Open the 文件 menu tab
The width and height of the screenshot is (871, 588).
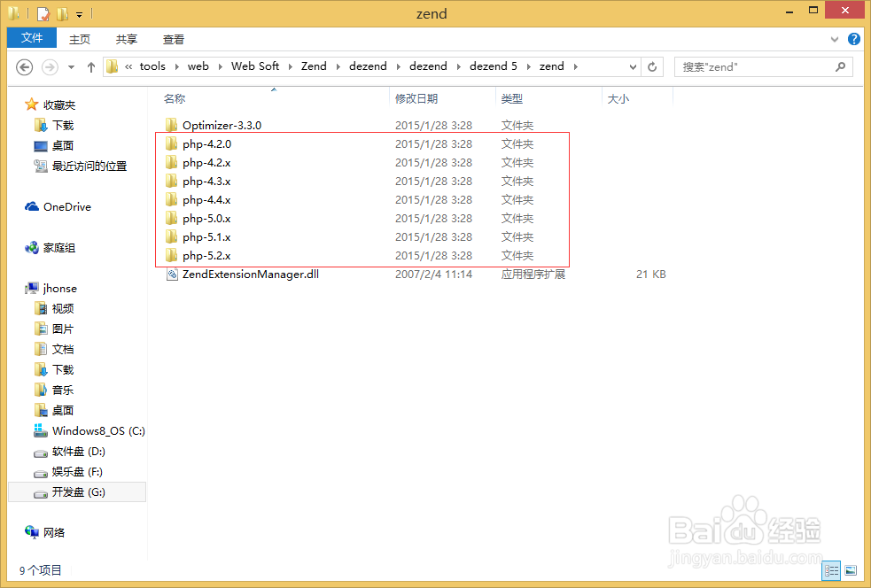point(32,38)
